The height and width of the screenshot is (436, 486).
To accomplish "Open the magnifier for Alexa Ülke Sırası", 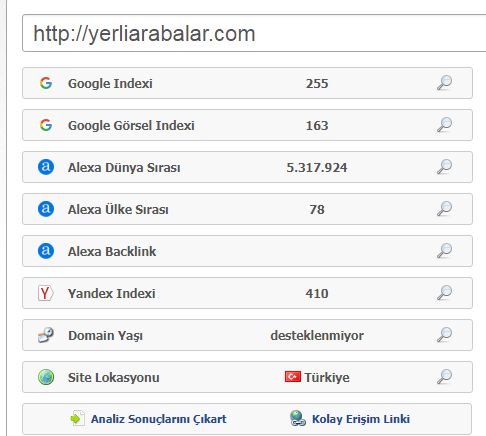I will (x=444, y=209).
